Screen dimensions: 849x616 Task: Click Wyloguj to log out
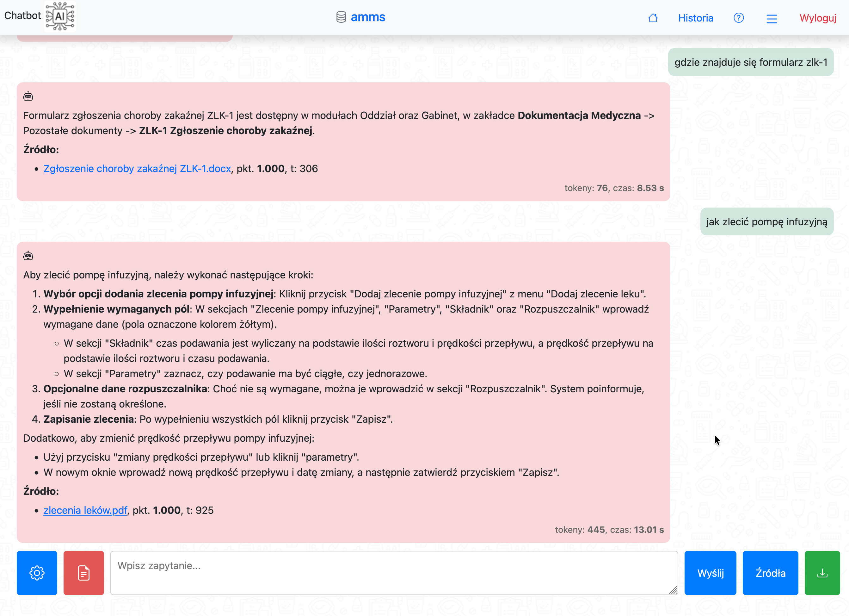coord(818,18)
